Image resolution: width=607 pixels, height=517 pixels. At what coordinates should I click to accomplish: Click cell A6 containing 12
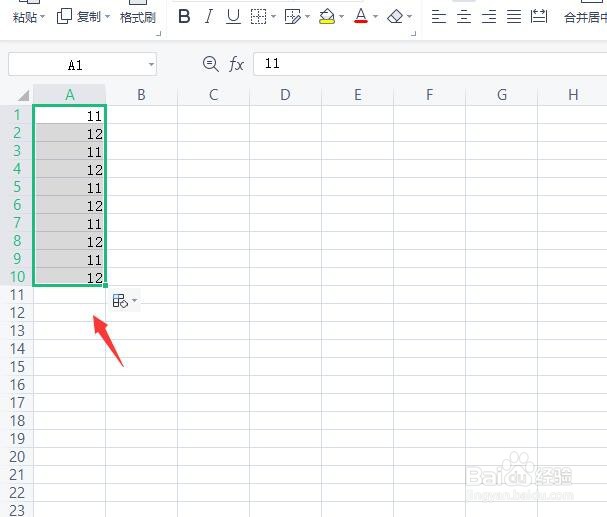pyautogui.click(x=70, y=205)
